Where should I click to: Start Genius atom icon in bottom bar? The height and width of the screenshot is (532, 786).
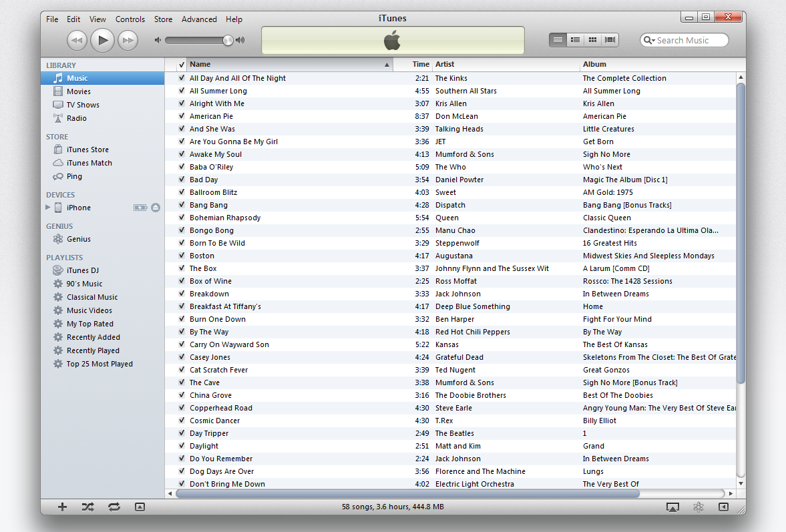[x=699, y=507]
